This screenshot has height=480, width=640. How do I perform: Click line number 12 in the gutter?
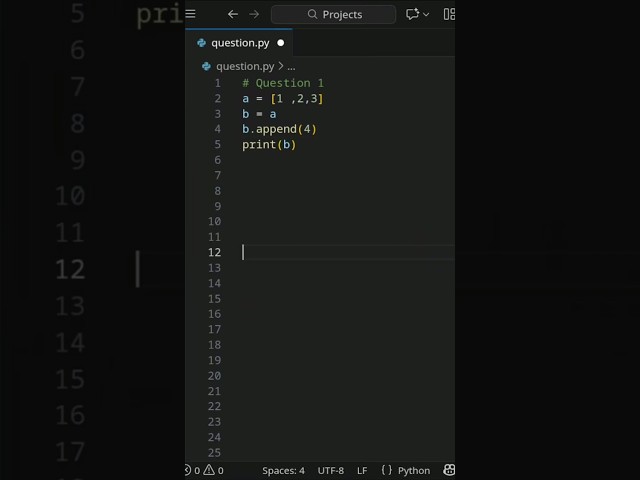coord(214,252)
